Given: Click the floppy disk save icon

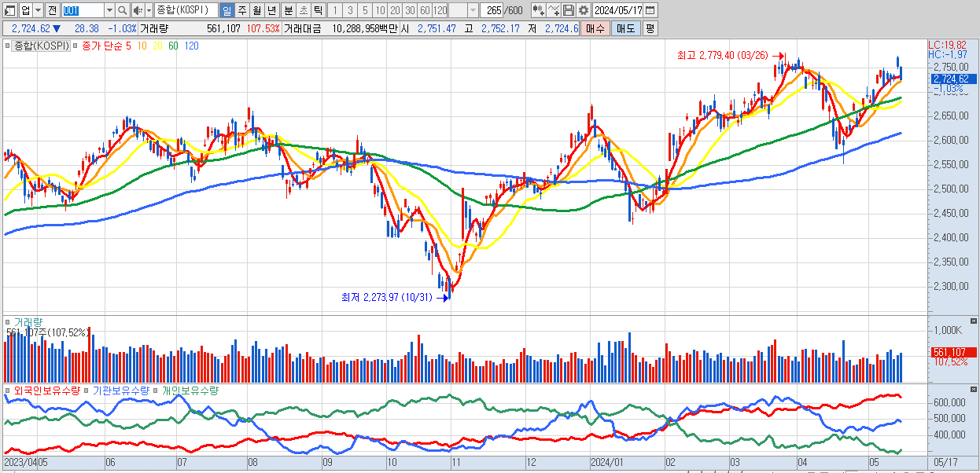Looking at the screenshot, I should (569, 10).
